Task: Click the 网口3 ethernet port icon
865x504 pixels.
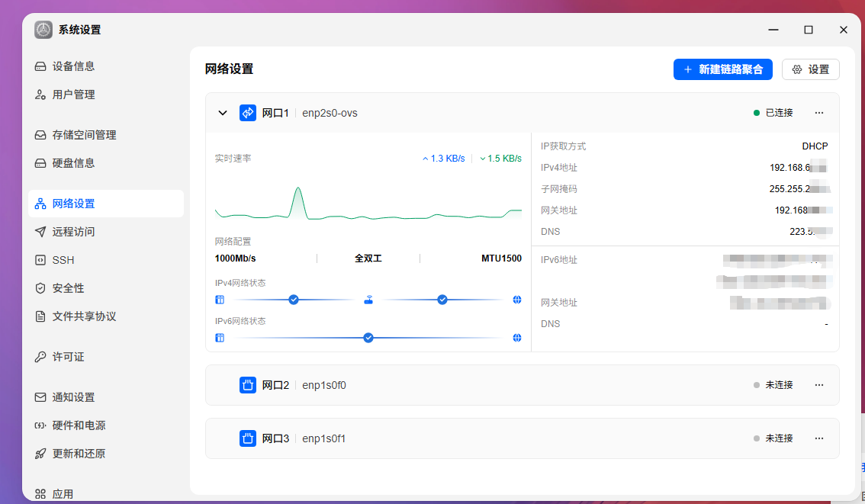Action: 248,438
